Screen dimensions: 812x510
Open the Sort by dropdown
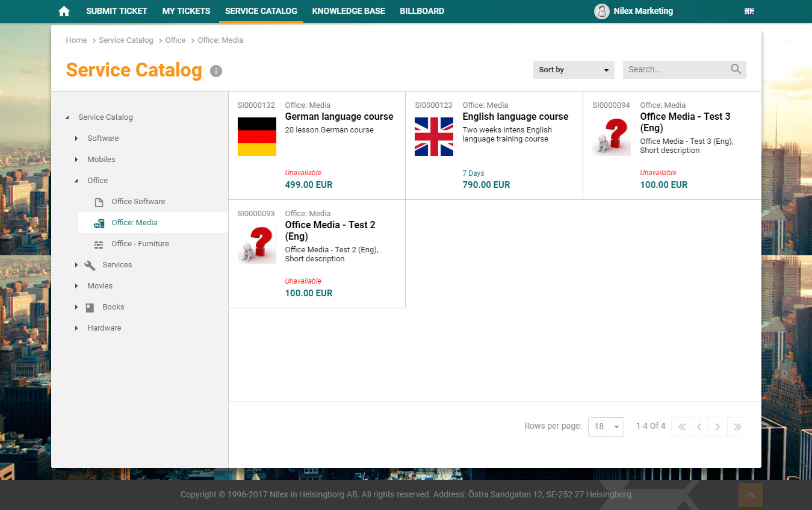[574, 70]
